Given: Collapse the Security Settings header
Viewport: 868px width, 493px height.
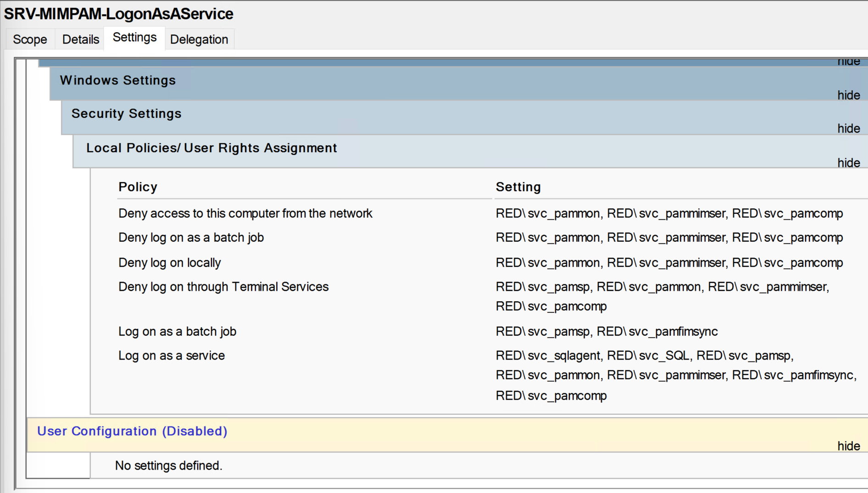Looking at the screenshot, I should click(126, 114).
